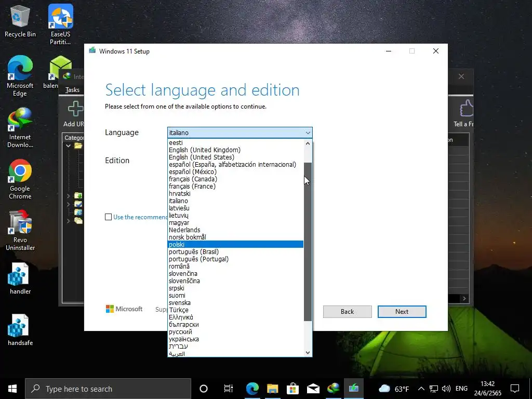This screenshot has width=532, height=399.
Task: Click the Back button
Action: click(x=347, y=312)
